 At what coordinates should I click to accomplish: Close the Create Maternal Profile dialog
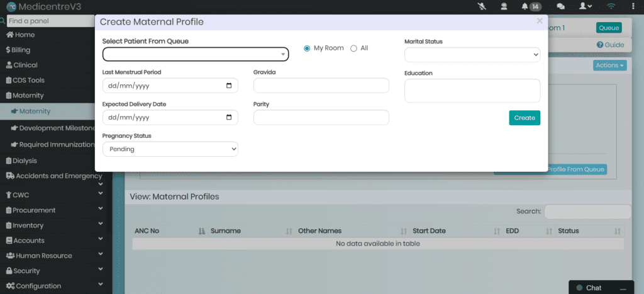point(539,21)
